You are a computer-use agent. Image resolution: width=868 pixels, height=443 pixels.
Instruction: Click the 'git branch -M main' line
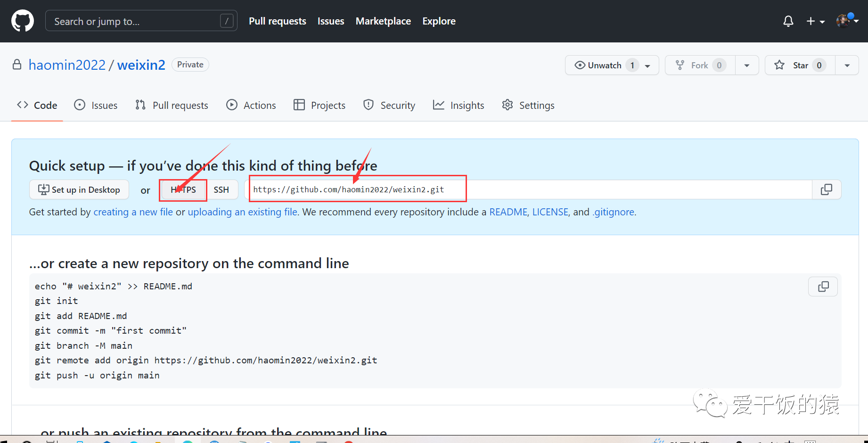83,345
